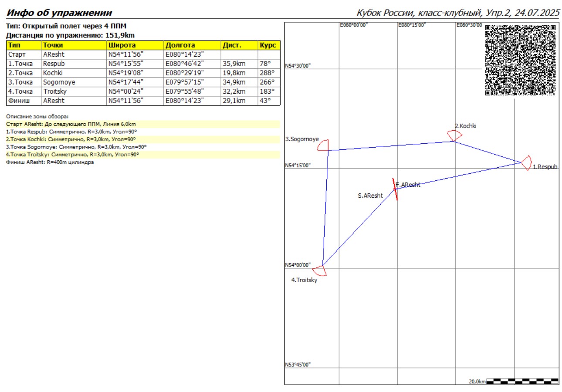Click the red start line at AResht
The width and height of the screenshot is (562, 392).
click(x=395, y=189)
